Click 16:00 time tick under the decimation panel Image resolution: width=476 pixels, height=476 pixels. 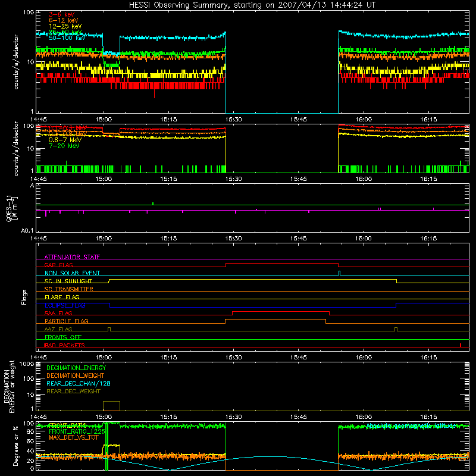[364, 417]
